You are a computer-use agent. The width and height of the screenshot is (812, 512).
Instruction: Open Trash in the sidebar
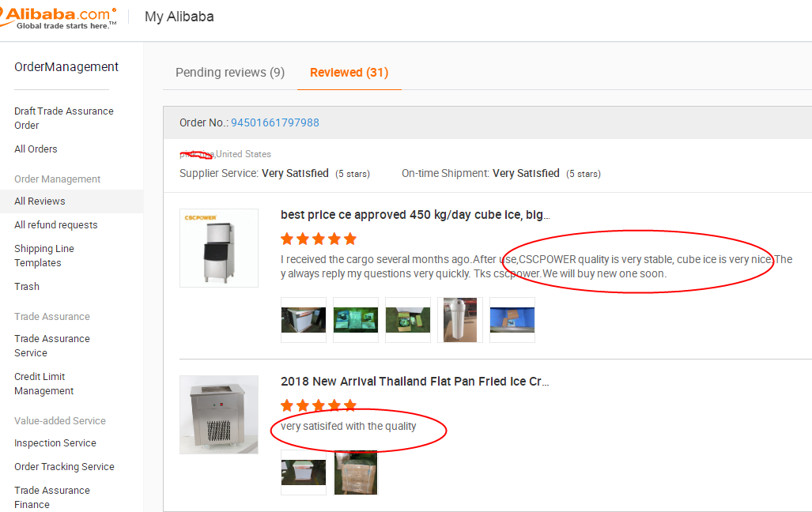27,286
